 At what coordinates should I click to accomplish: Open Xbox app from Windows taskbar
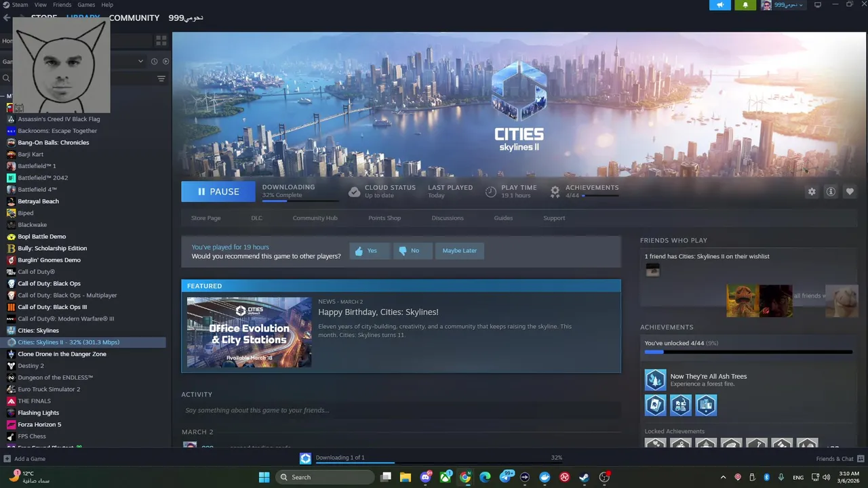click(x=446, y=477)
